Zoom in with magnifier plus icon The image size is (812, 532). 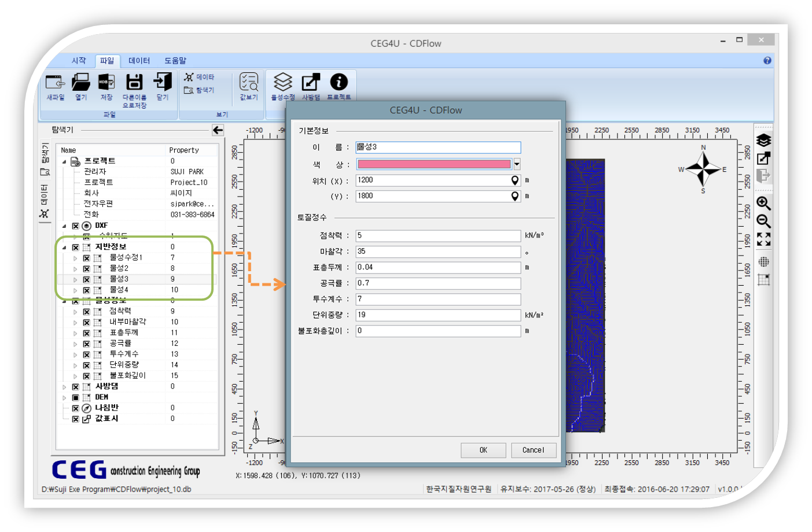pyautogui.click(x=763, y=204)
